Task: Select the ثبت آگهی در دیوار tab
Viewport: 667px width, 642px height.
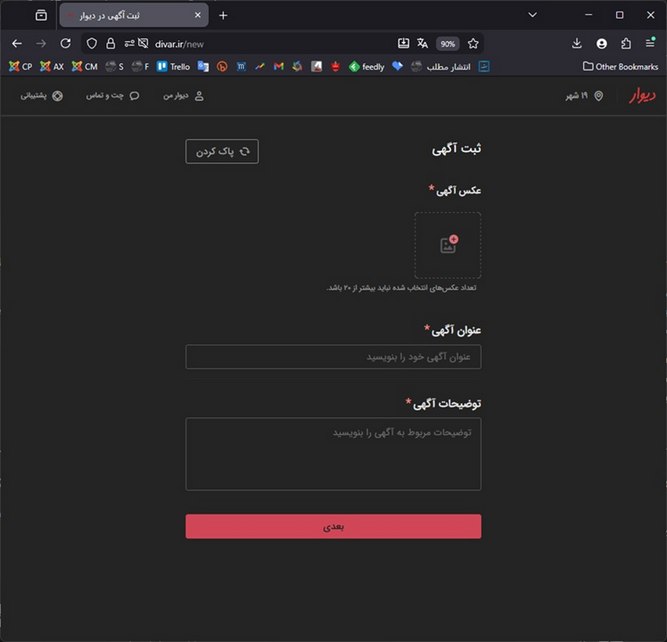Action: pos(134,15)
